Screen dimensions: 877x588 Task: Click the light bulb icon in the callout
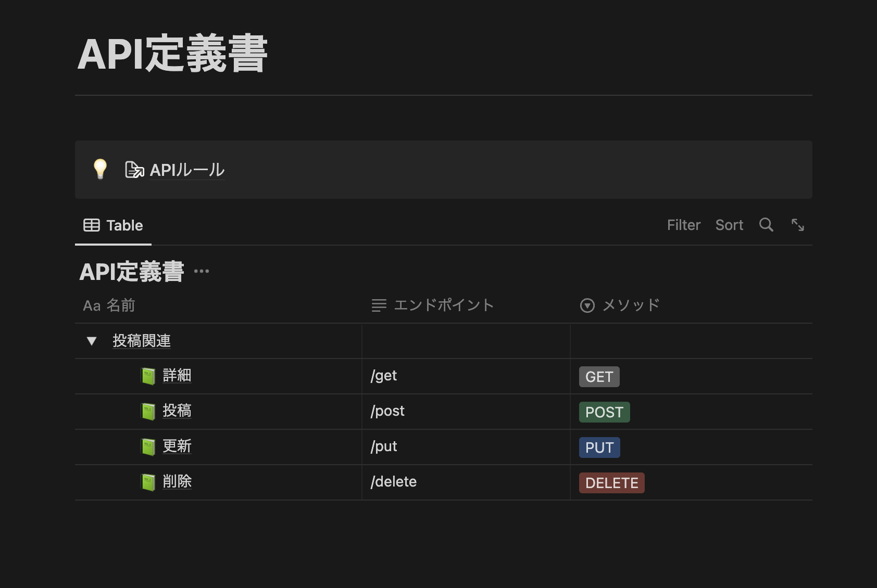coord(101,170)
